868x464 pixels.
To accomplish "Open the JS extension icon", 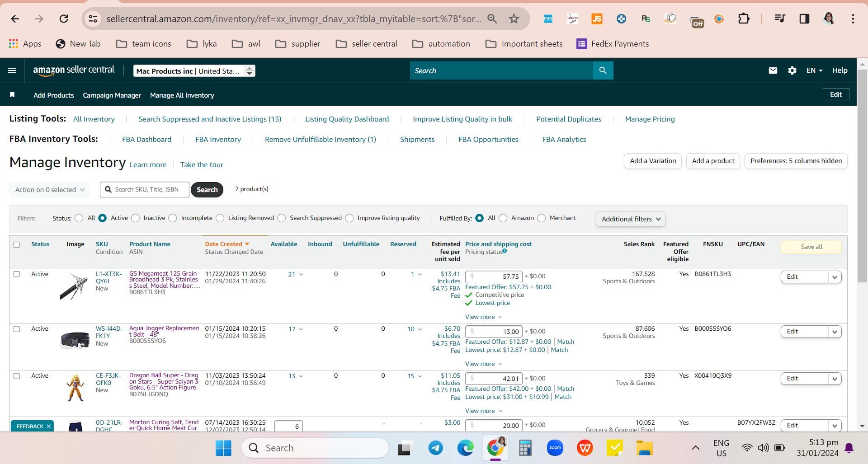I will click(x=597, y=19).
